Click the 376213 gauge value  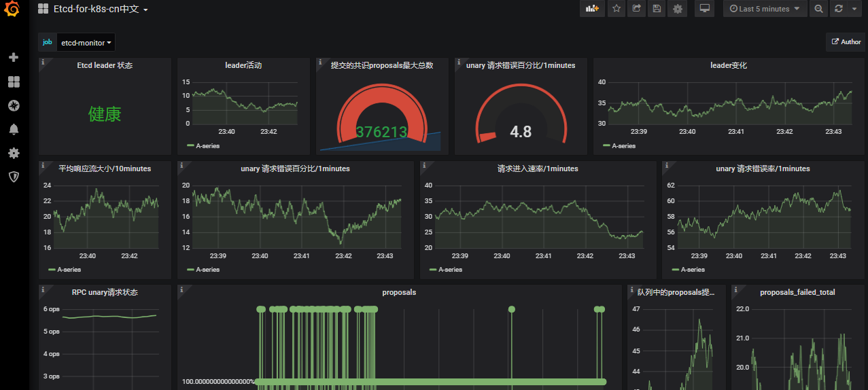click(x=381, y=132)
